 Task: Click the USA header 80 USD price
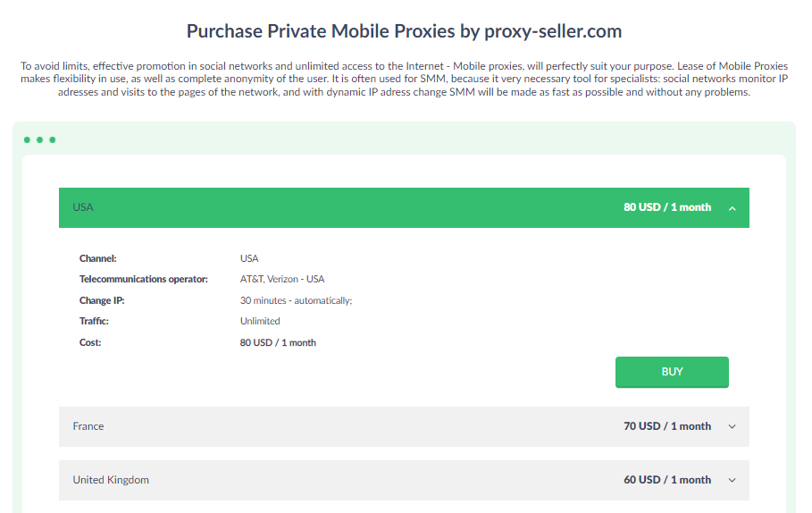coord(667,207)
